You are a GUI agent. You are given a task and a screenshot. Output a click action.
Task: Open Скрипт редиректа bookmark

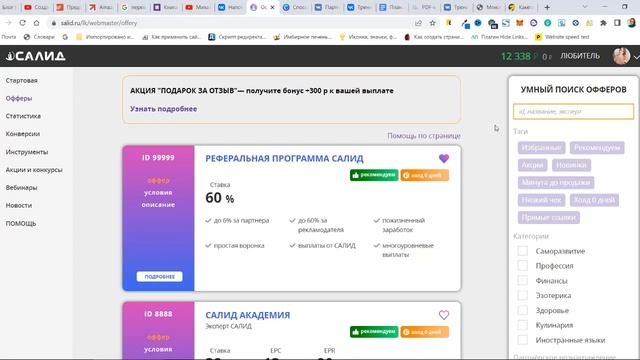click(x=238, y=37)
